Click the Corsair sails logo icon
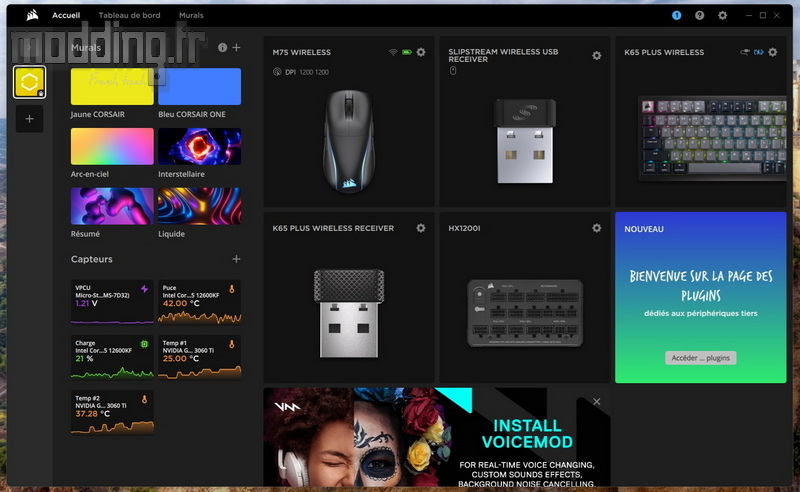This screenshot has width=800, height=492. [32, 15]
